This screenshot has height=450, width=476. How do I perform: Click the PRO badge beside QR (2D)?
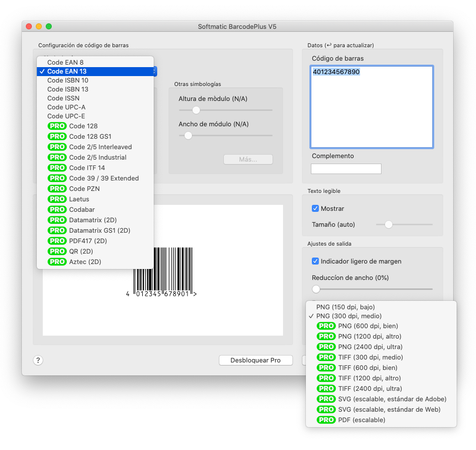(57, 251)
